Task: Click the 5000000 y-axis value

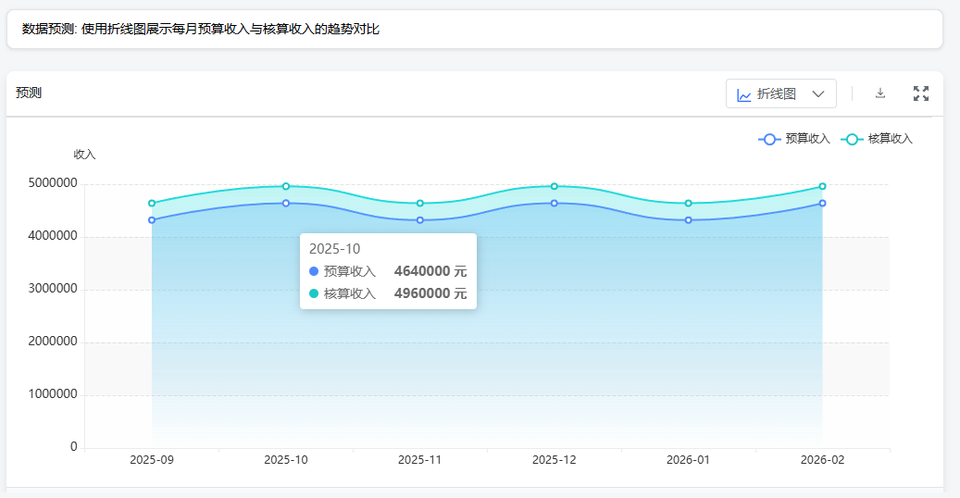Action: (x=53, y=183)
